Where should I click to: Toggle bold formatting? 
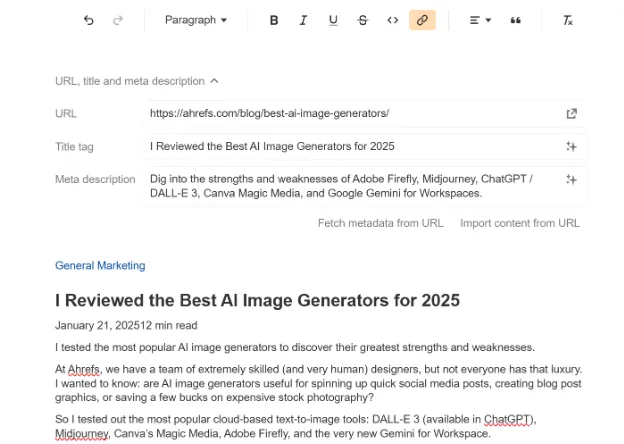[274, 20]
